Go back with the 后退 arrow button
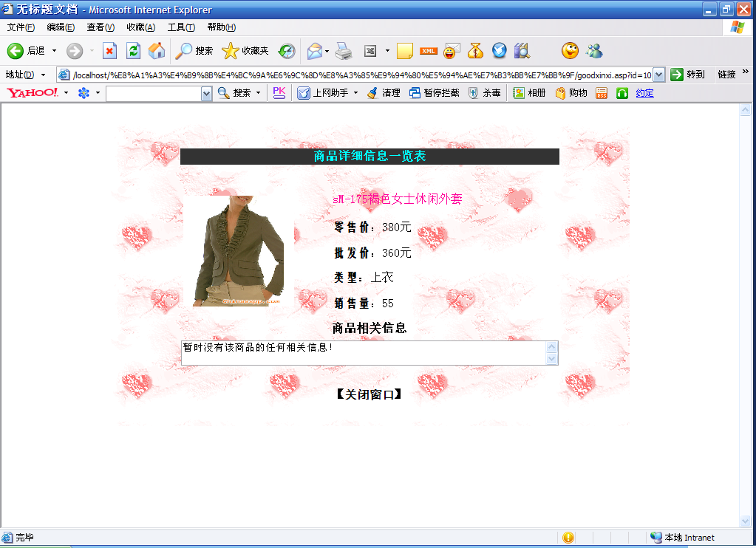This screenshot has width=756, height=548. [x=26, y=51]
